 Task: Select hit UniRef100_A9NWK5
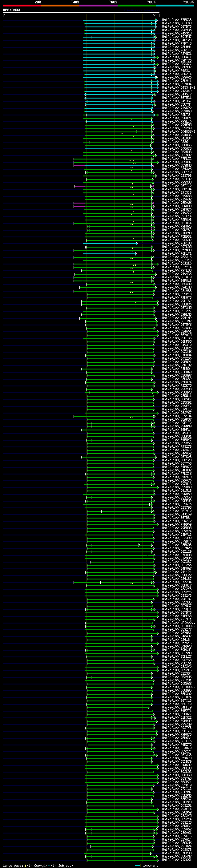coord(177,226)
